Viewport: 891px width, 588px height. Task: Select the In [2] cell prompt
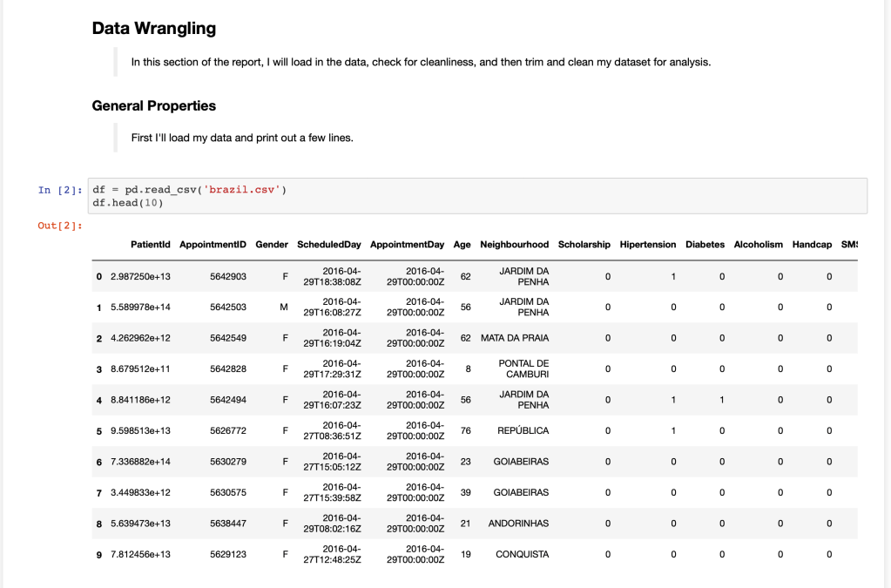pyautogui.click(x=60, y=190)
